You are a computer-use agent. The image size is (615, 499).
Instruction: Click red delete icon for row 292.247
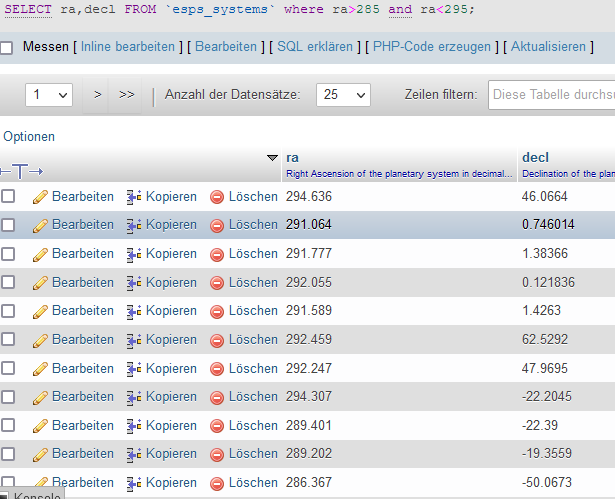click(x=217, y=369)
